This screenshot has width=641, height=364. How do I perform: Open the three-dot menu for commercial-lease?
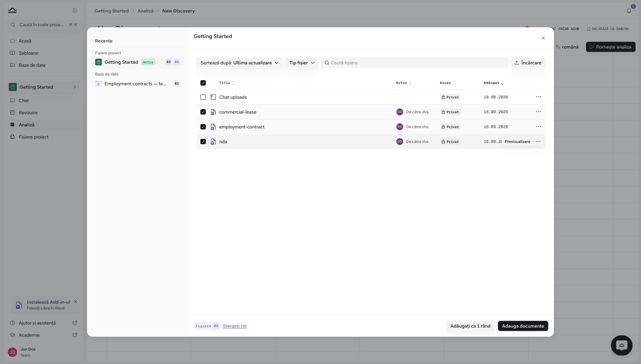(x=538, y=112)
